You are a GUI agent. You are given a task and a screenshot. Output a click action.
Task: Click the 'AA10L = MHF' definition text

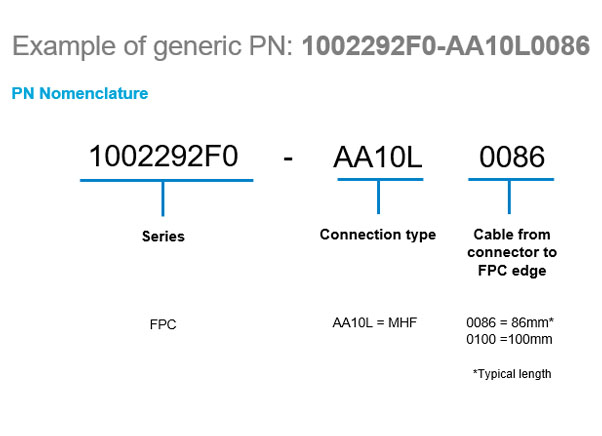tap(375, 323)
